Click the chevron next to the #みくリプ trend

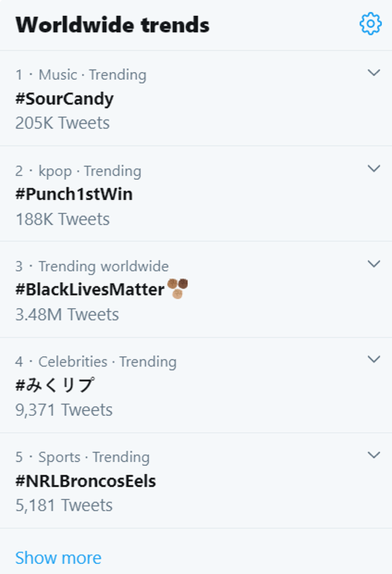374,359
